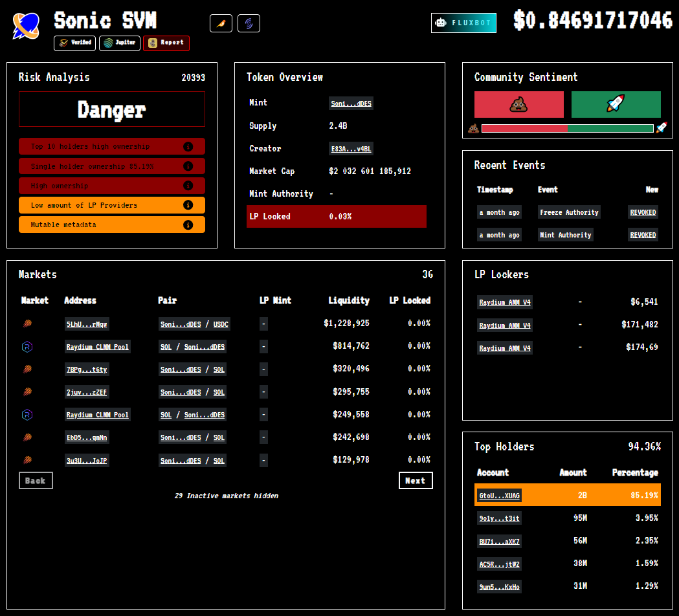Click market icon for 2juv...zZEF row

click(x=27, y=391)
